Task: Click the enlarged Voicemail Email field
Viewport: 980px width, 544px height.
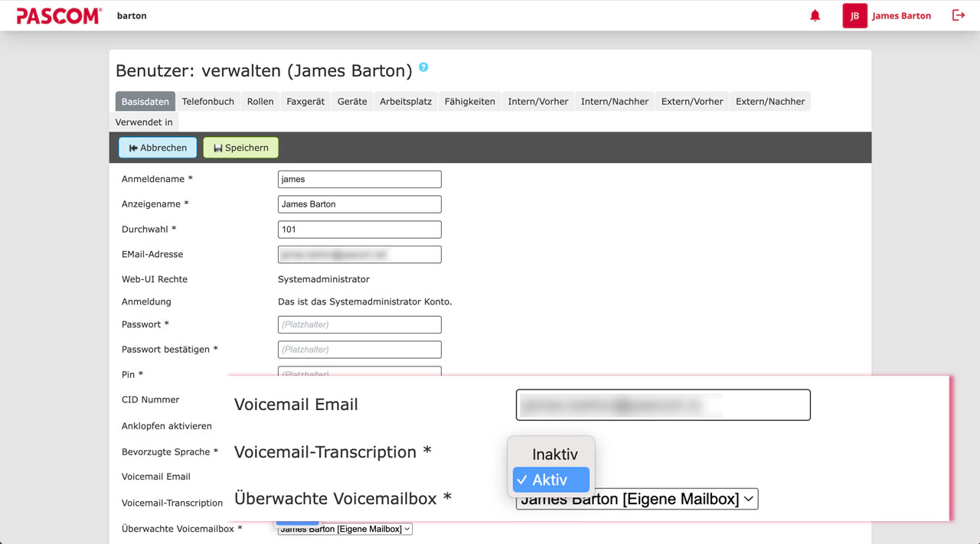Action: click(663, 405)
